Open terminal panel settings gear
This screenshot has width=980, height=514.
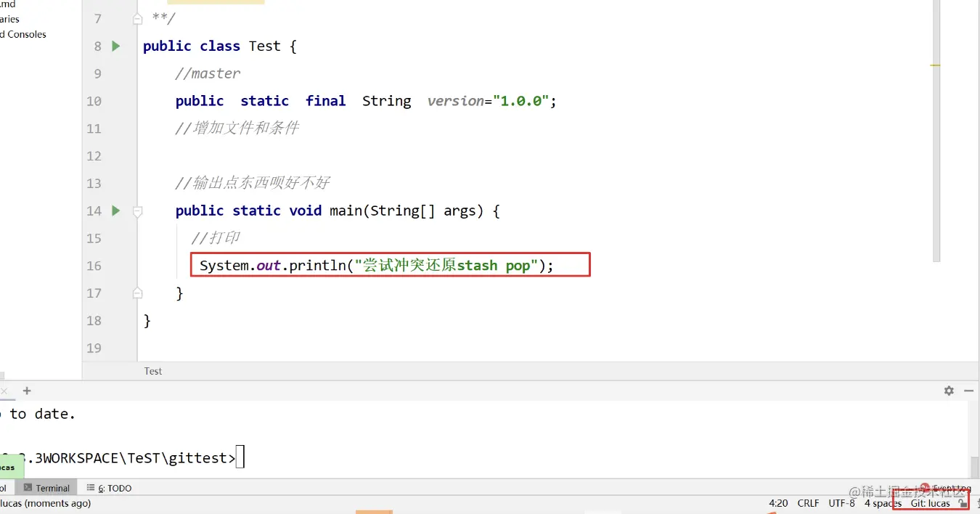point(949,391)
